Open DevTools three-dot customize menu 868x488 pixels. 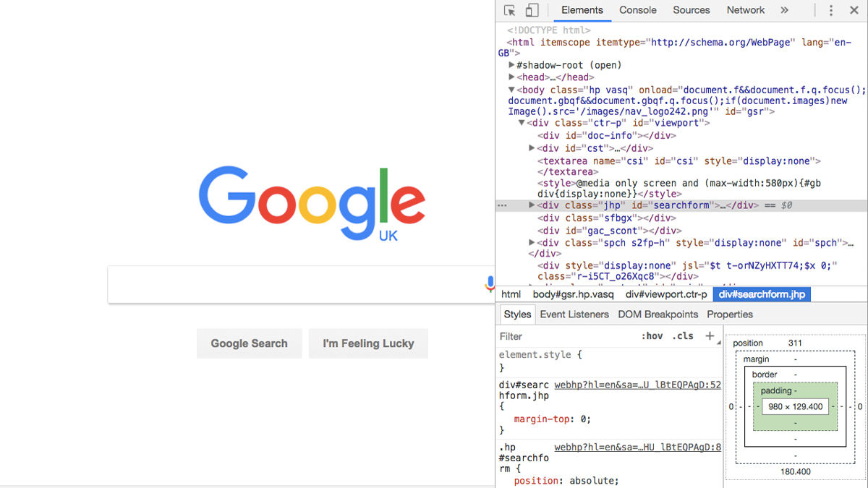(831, 10)
